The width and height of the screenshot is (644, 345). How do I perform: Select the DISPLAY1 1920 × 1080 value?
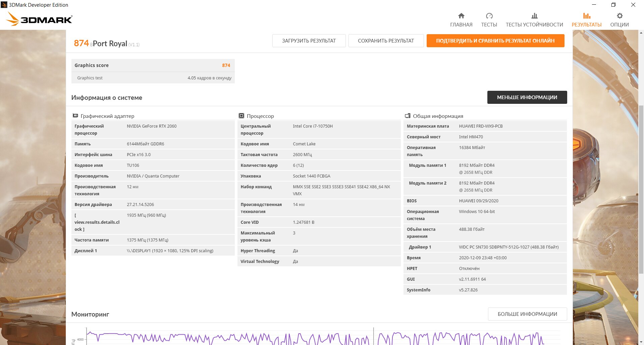[170, 251]
